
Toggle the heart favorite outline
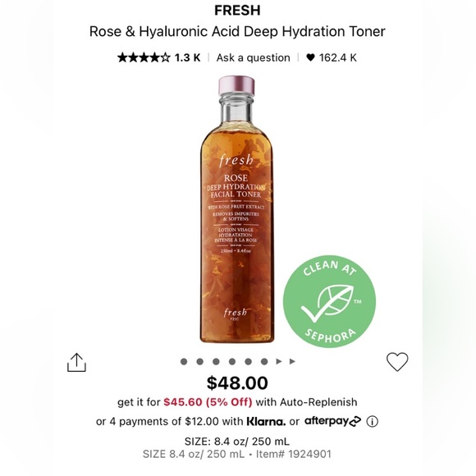(397, 362)
